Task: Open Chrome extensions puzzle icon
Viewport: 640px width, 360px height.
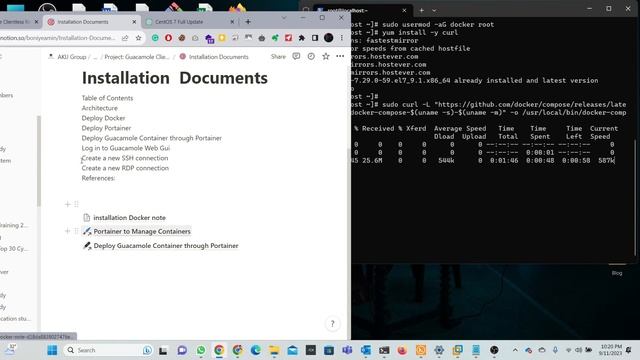Action: [302, 38]
